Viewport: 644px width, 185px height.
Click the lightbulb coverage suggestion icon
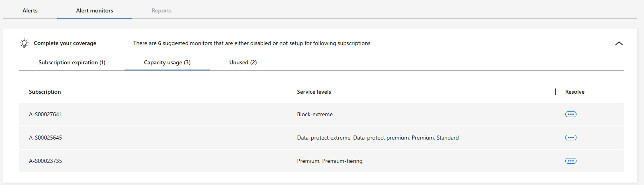24,43
